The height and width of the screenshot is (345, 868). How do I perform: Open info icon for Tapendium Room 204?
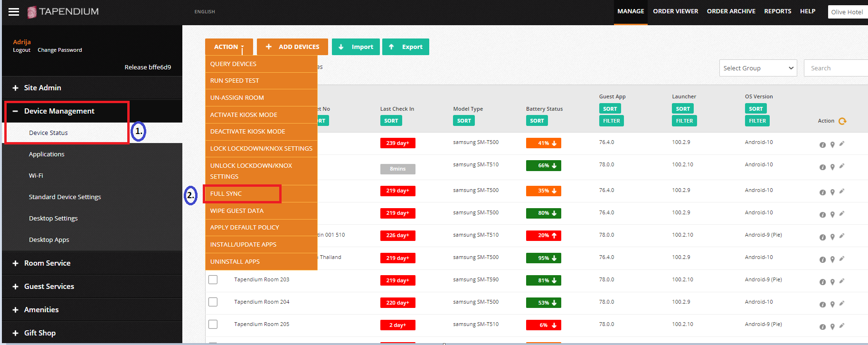pos(822,305)
